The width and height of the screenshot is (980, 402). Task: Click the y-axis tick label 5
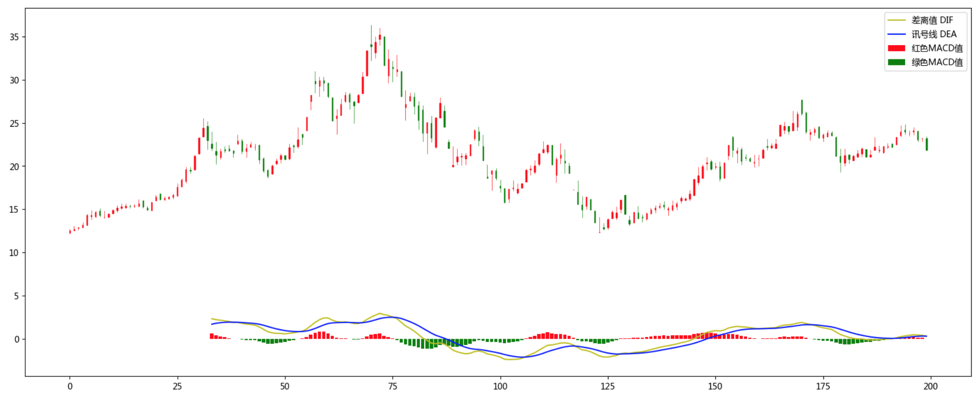[x=17, y=296]
